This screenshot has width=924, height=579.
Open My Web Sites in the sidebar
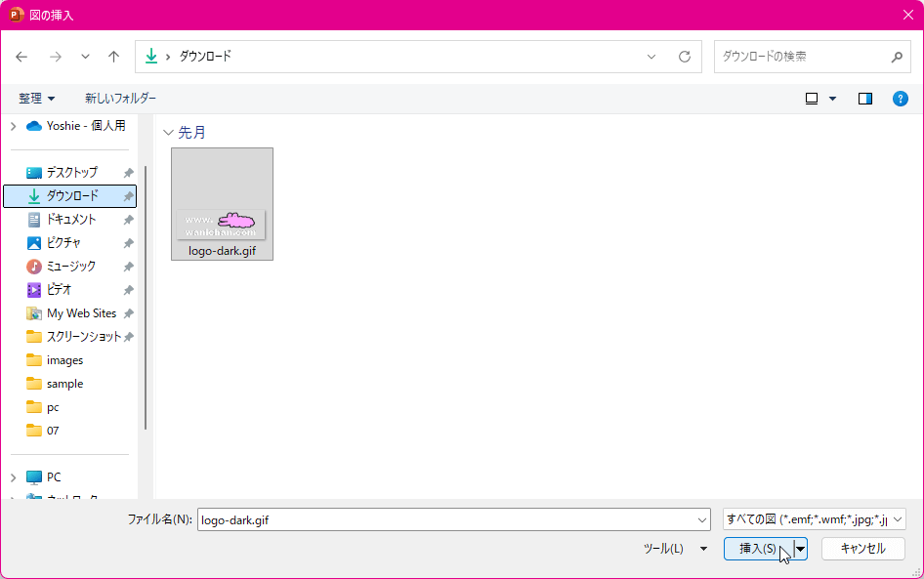(81, 313)
